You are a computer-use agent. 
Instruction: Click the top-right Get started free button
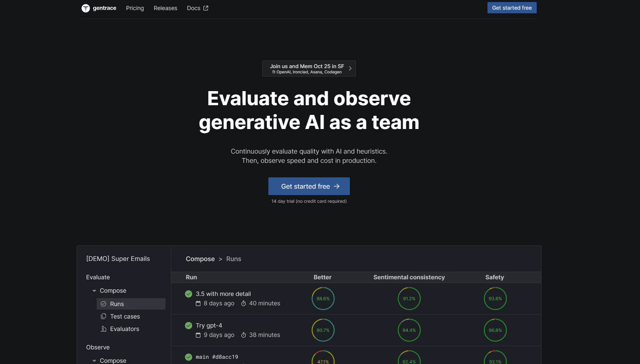512,8
